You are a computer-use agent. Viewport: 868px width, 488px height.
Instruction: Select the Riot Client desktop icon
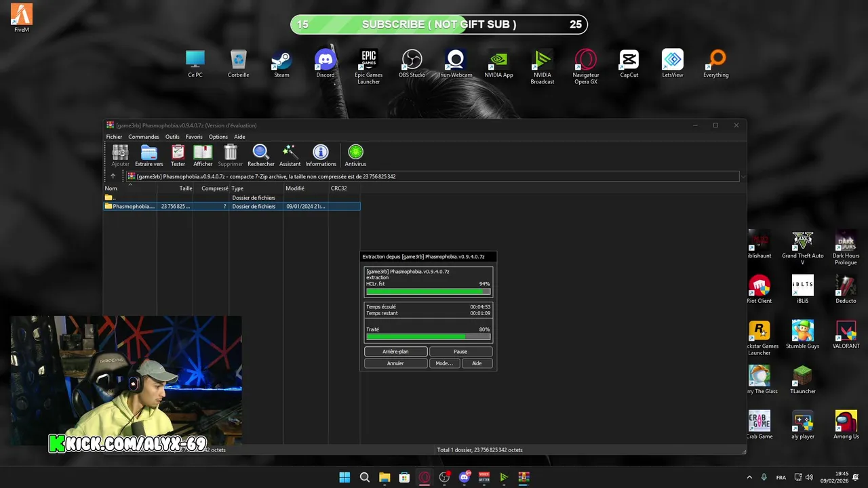[759, 290]
